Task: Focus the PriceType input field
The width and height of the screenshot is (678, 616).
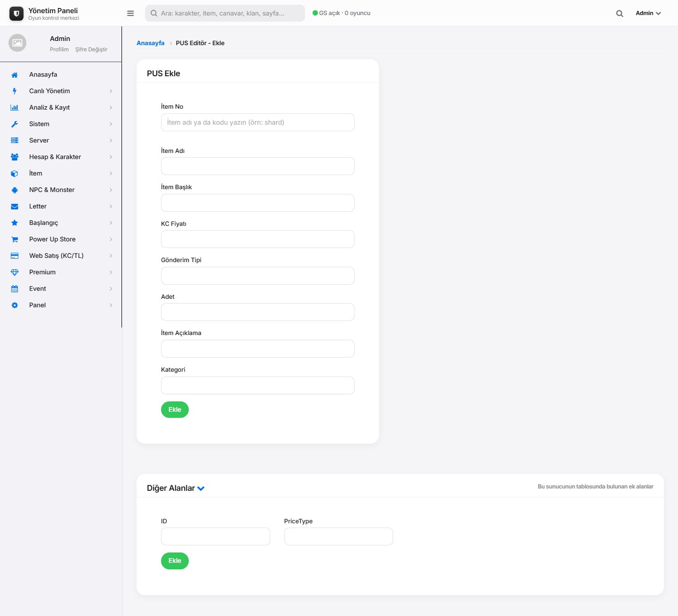Action: (x=339, y=536)
